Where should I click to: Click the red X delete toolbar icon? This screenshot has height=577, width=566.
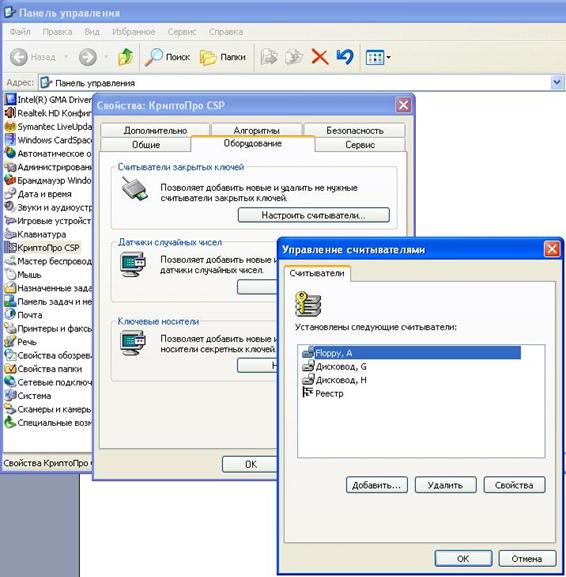coord(319,57)
